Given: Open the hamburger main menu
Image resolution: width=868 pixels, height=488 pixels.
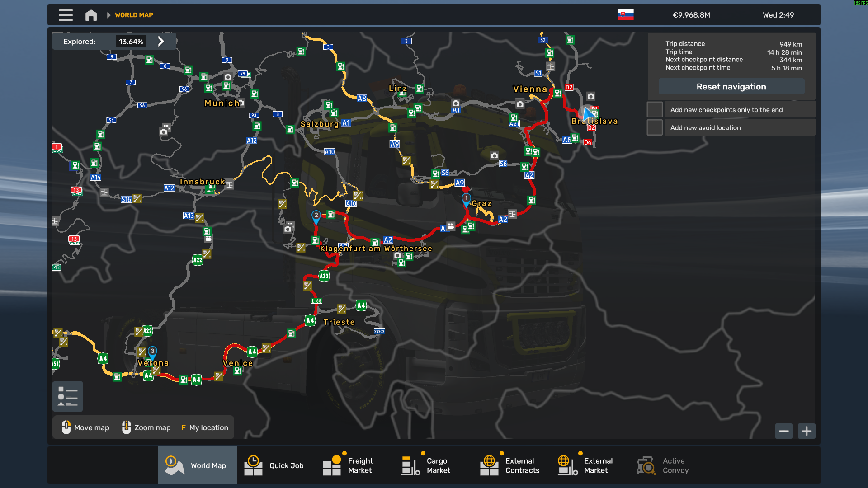Looking at the screenshot, I should coord(66,15).
